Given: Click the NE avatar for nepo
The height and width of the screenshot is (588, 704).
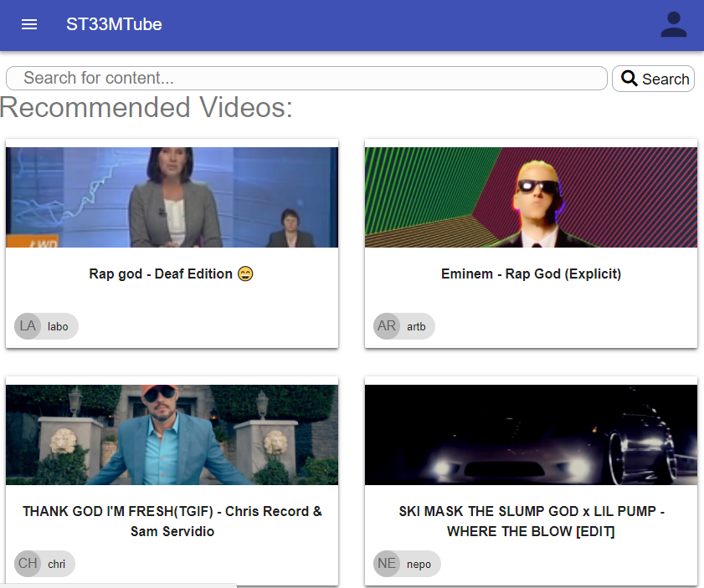Looking at the screenshot, I should [387, 564].
